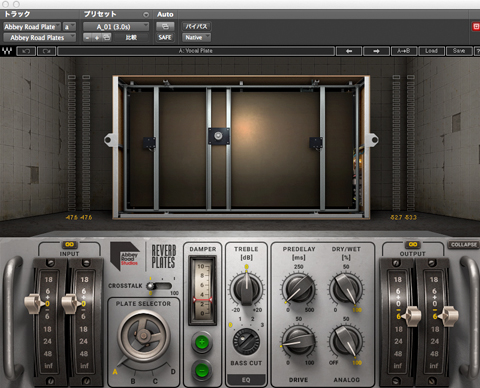Click the red target icon at top right

click(476, 27)
